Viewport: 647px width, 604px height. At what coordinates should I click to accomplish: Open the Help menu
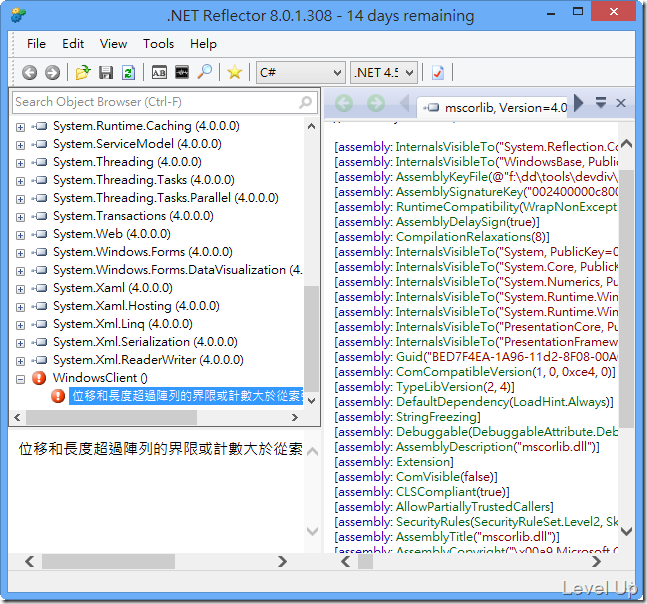tap(203, 44)
